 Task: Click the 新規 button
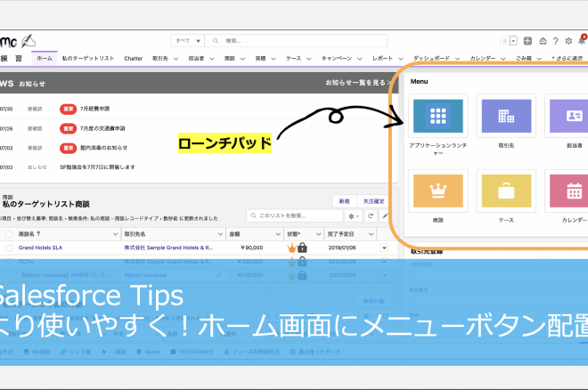click(344, 201)
